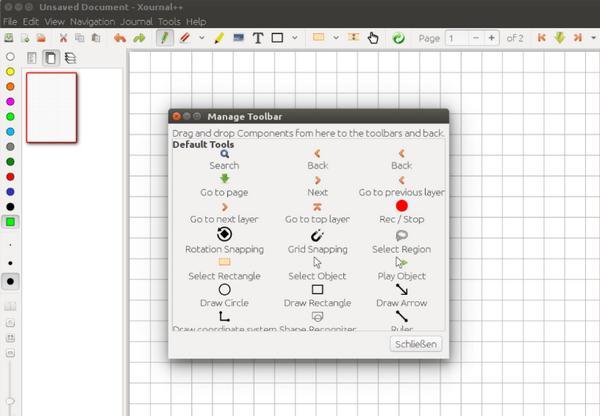Pick the red color swatch
This screenshot has height=416, width=600.
pyautogui.click(x=10, y=176)
